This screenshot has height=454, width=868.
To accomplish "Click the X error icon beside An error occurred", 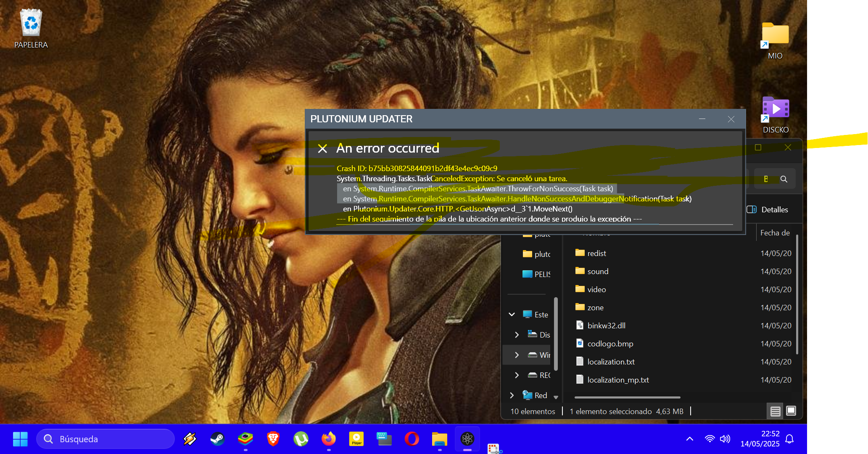I will point(322,148).
